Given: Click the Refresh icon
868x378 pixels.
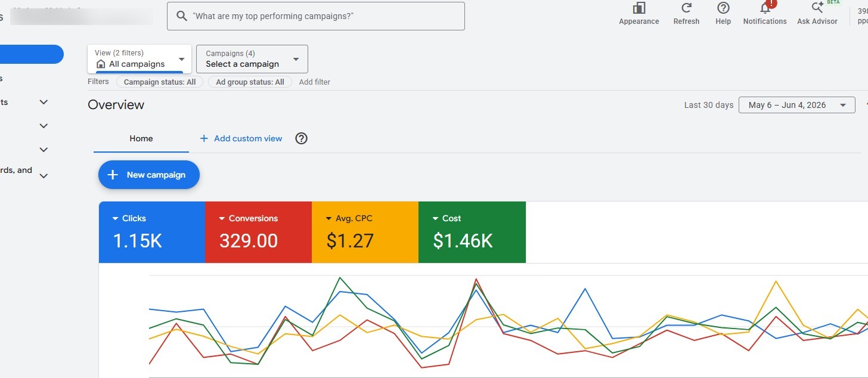Looking at the screenshot, I should tap(686, 8).
